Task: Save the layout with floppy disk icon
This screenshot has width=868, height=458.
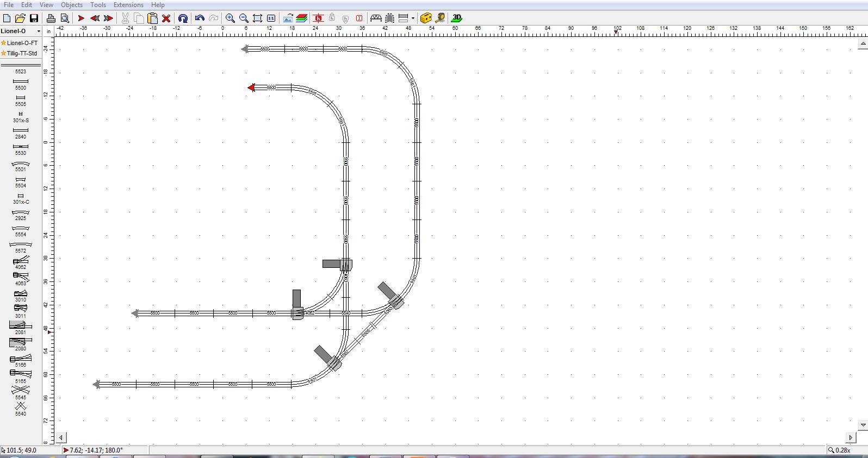Action: [x=34, y=18]
